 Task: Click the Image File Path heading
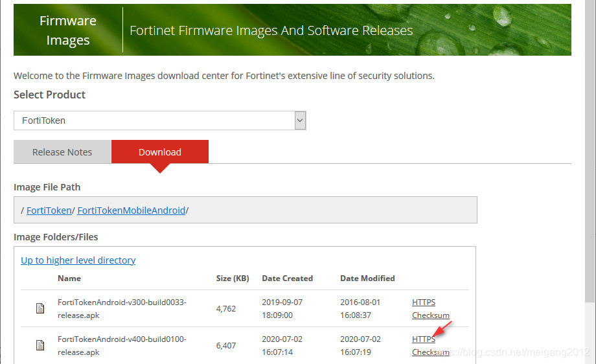(47, 187)
